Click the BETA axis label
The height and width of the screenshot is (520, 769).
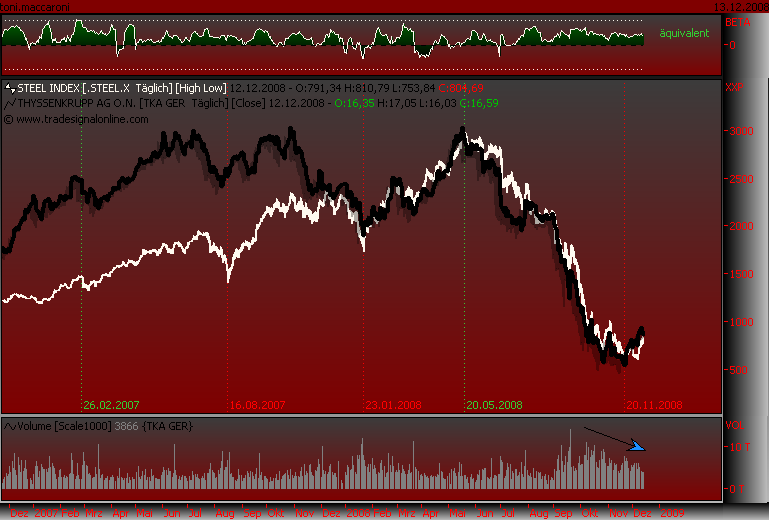coord(735,21)
